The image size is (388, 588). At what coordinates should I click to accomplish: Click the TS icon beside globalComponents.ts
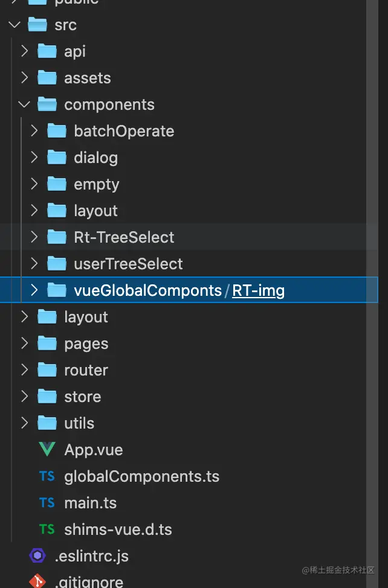(x=47, y=476)
